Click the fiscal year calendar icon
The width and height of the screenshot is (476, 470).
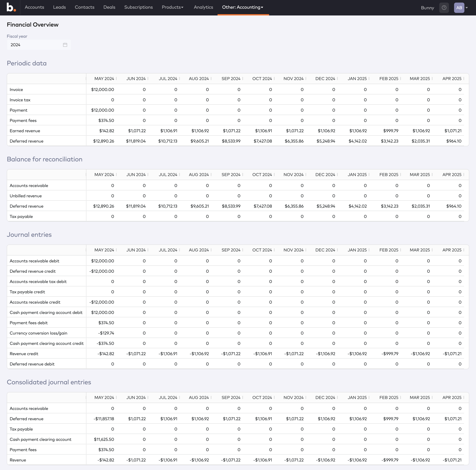pyautogui.click(x=65, y=45)
